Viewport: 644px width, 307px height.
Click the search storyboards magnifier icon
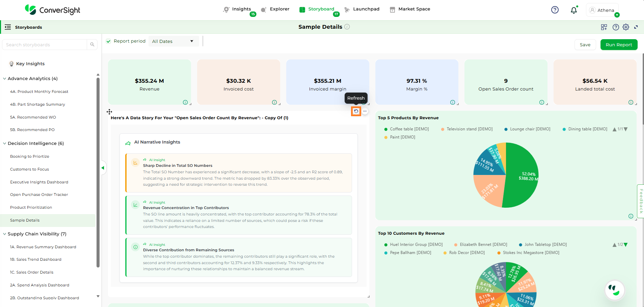[92, 45]
